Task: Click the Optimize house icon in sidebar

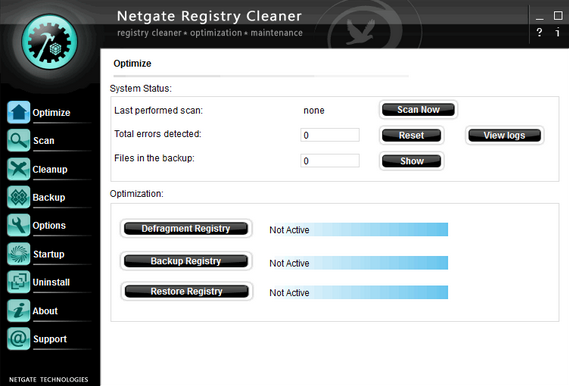Action: click(x=19, y=112)
